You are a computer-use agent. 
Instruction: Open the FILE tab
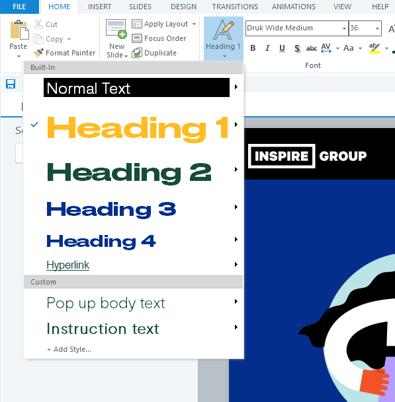[x=19, y=7]
